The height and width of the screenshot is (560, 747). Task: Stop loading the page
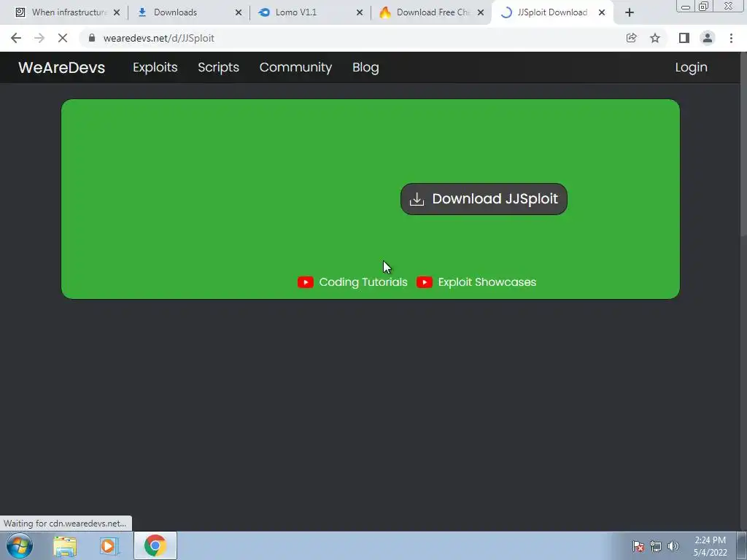[x=63, y=38]
